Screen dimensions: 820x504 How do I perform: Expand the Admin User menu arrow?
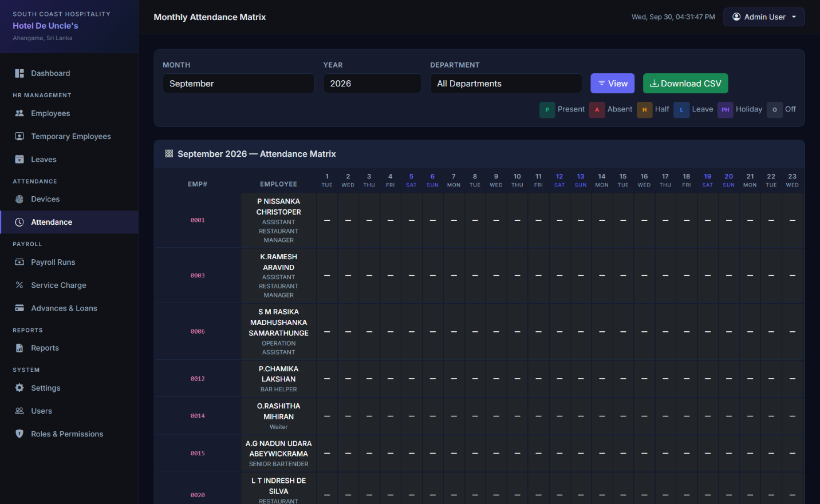pos(794,17)
